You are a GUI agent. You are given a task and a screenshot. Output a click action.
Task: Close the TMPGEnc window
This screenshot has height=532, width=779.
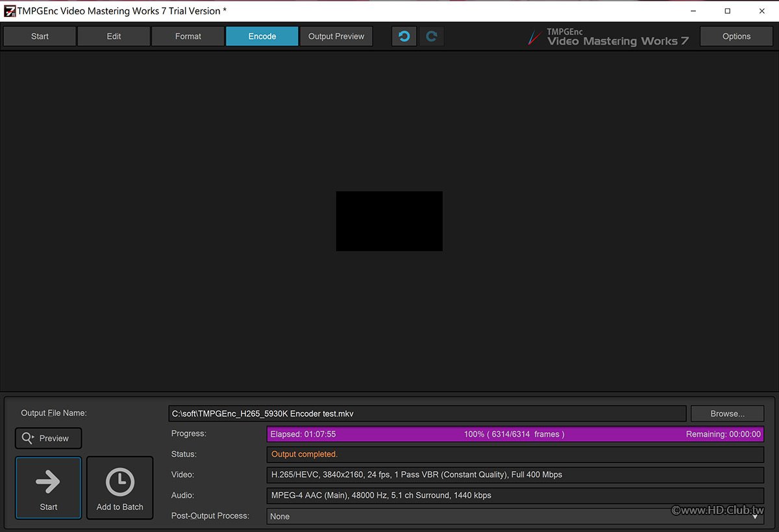(x=762, y=11)
